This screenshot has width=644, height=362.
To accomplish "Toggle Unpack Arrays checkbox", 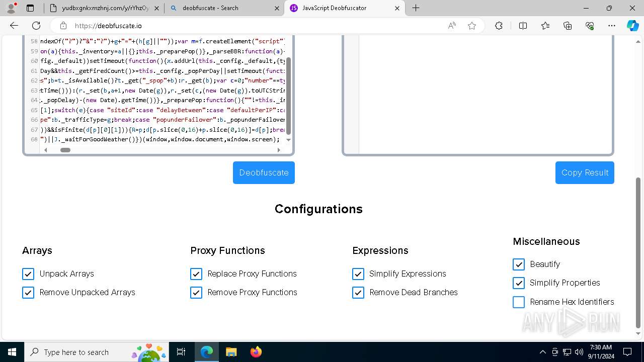I will click(x=28, y=274).
